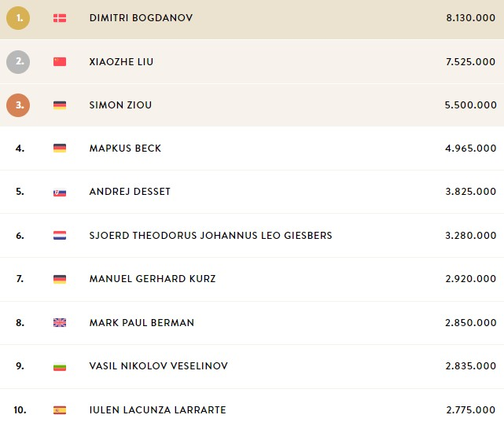This screenshot has width=504, height=422.
Task: Select player name Xiaozhe Liu
Action: pos(121,61)
